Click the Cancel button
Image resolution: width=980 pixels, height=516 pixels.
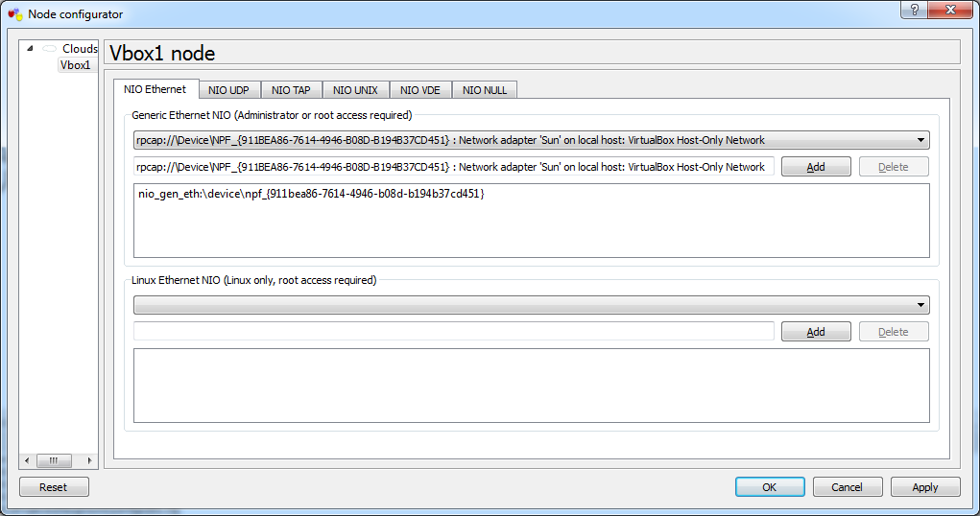click(848, 486)
